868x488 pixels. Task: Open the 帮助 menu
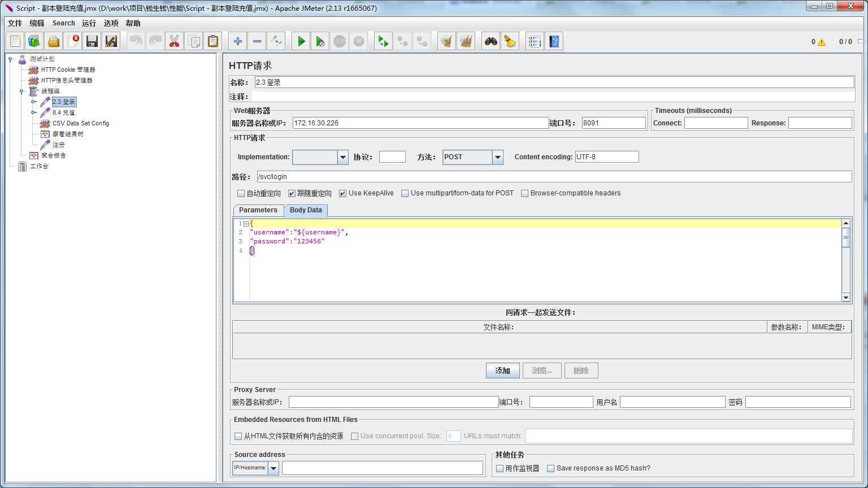(133, 23)
